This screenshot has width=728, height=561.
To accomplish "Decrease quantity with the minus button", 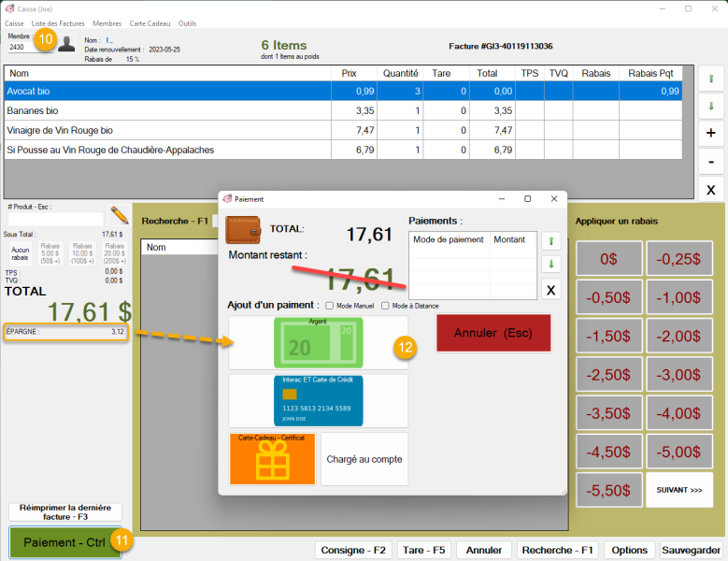I will 711,162.
